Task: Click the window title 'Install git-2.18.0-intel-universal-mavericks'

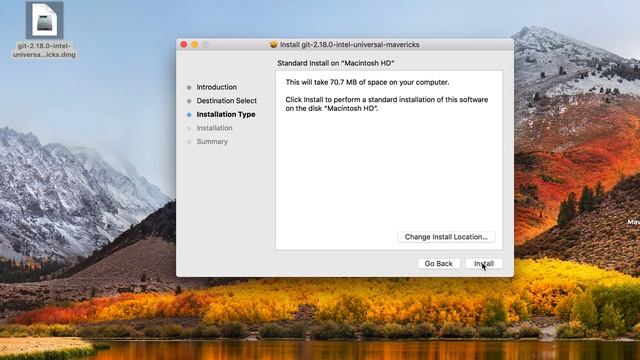Action: click(349, 44)
